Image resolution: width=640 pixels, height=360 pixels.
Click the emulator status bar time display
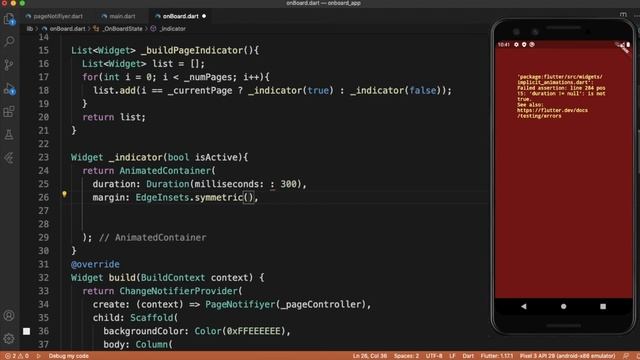504,44
